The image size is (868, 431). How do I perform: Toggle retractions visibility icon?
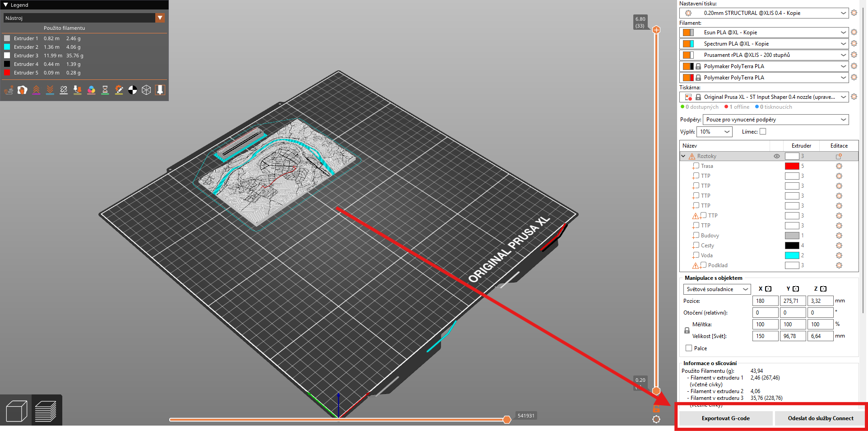point(36,90)
